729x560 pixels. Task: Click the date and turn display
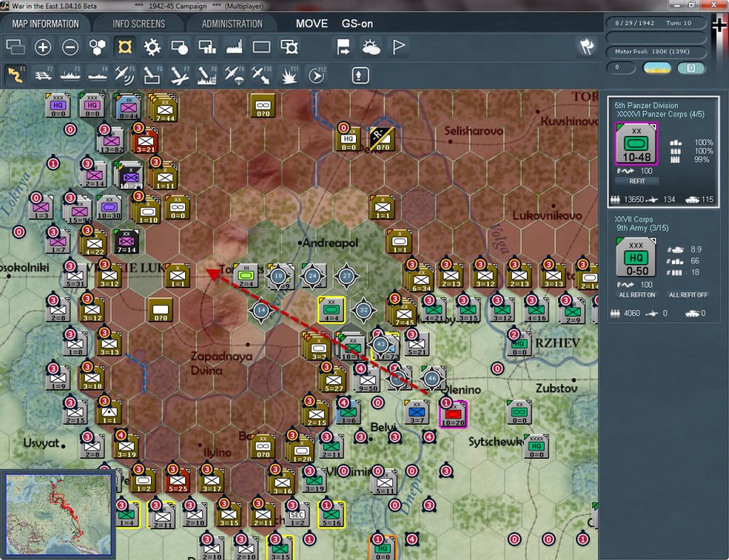(x=656, y=23)
